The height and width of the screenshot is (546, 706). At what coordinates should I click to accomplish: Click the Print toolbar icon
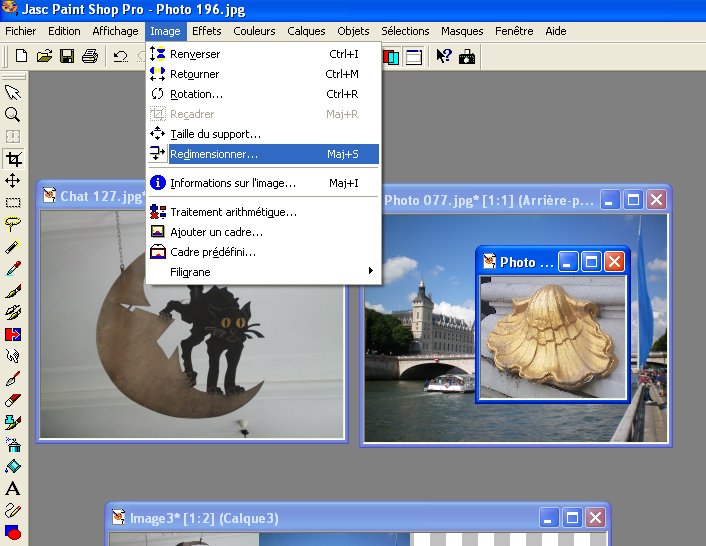(x=90, y=56)
